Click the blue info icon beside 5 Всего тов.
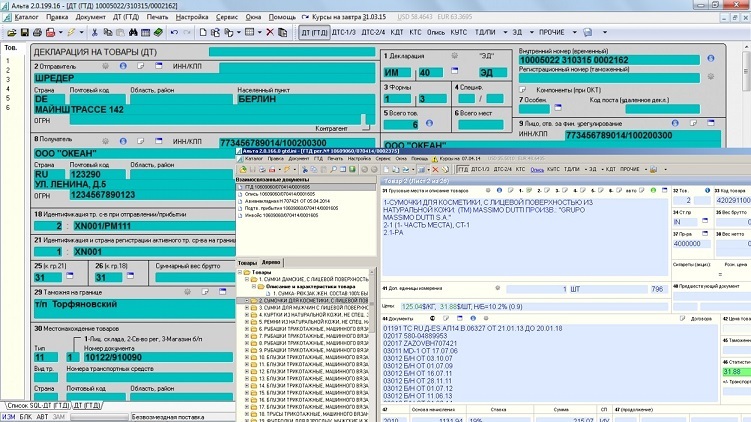The width and height of the screenshot is (751, 422). pyautogui.click(x=430, y=123)
